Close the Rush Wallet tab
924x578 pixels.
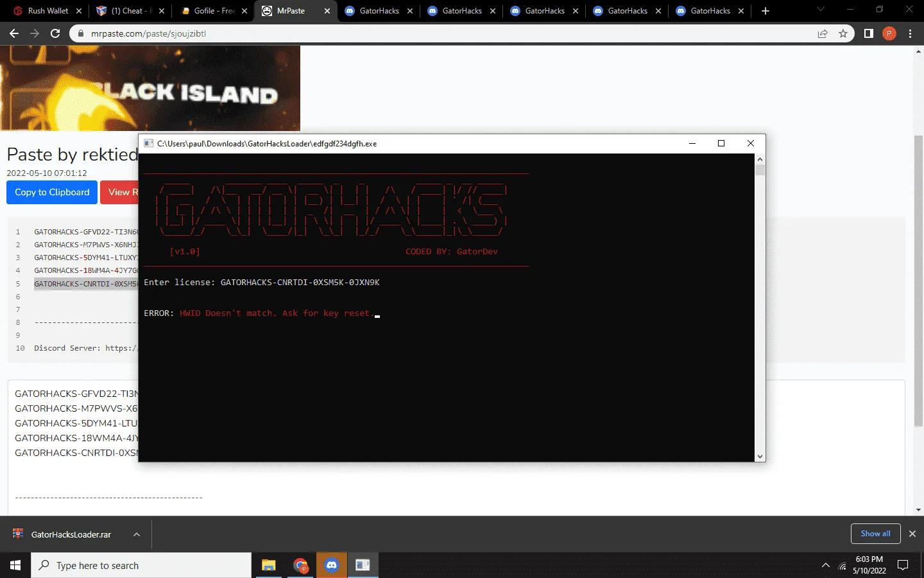tap(79, 11)
